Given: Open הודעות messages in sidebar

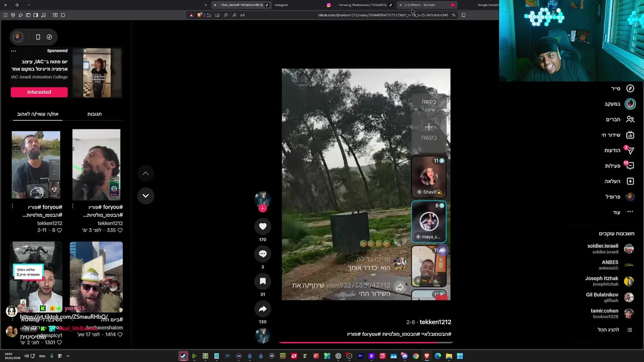Looking at the screenshot, I should point(619,150).
